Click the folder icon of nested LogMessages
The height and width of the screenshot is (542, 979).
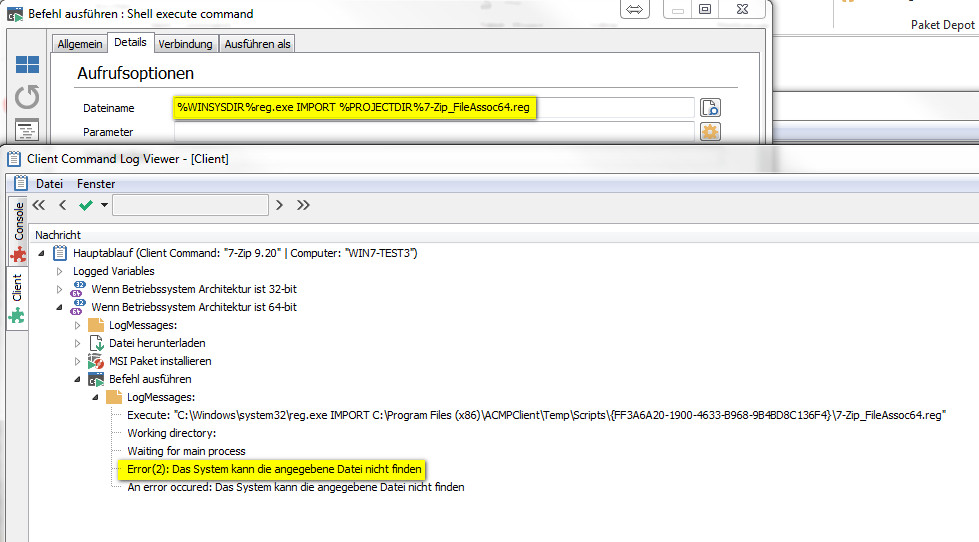coord(114,397)
